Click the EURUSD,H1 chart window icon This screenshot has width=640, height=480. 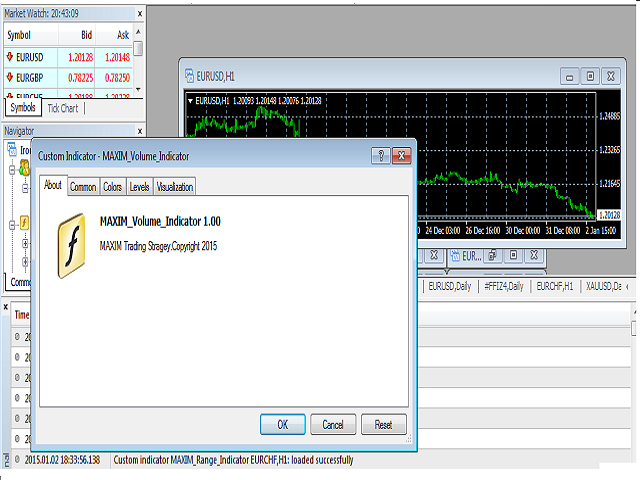189,76
